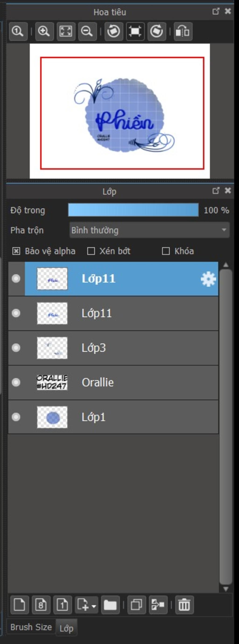Create a new 8-bit layer

point(41,605)
